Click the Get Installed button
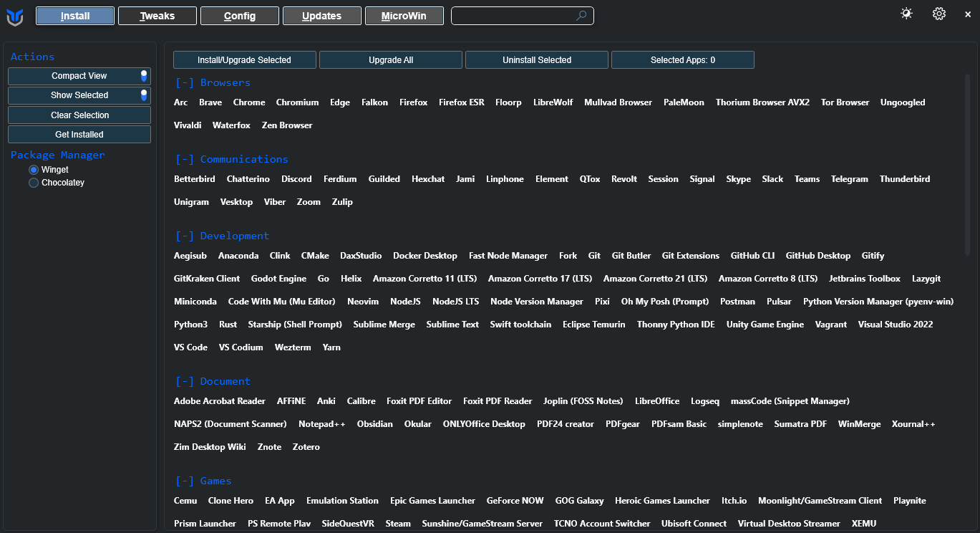The height and width of the screenshot is (533, 980). coord(79,135)
